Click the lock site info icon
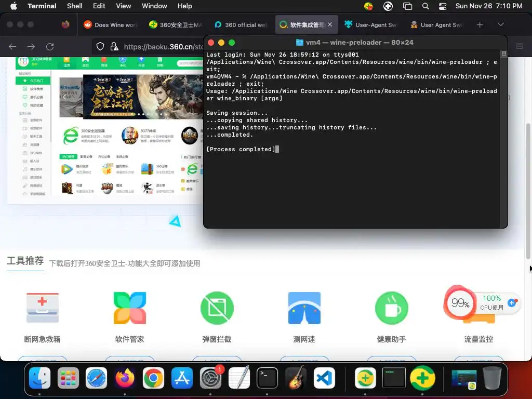 tap(114, 46)
